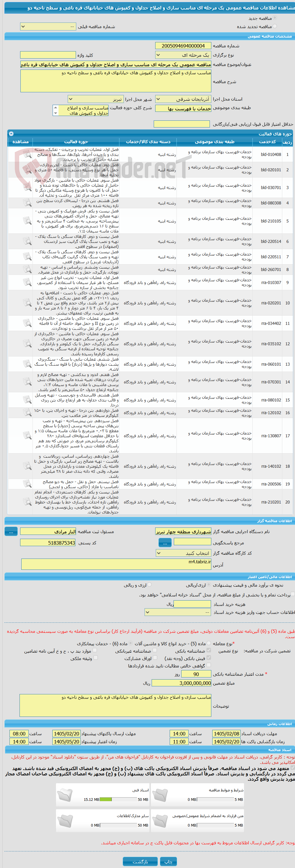Collapse the حوزه های فعالیت panel icon
The height and width of the screenshot is (868, 295).
coord(11,134)
